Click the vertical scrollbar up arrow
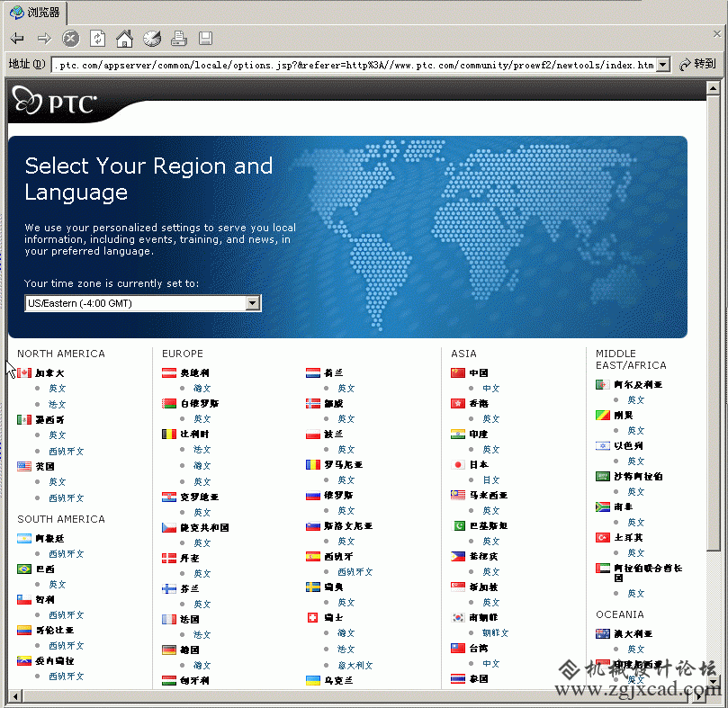 [713, 88]
